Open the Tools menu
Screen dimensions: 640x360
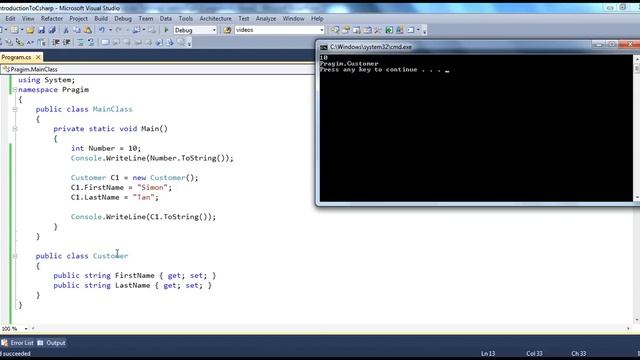186,18
